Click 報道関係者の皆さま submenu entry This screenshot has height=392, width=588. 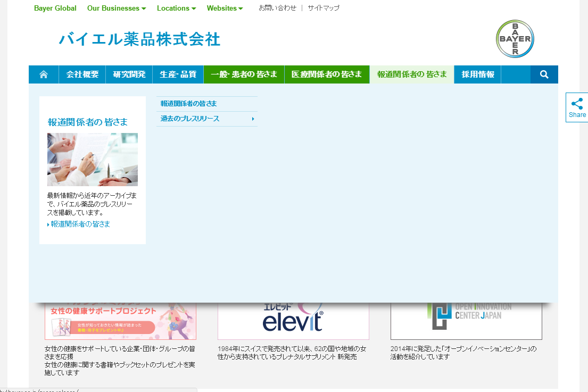point(207,104)
